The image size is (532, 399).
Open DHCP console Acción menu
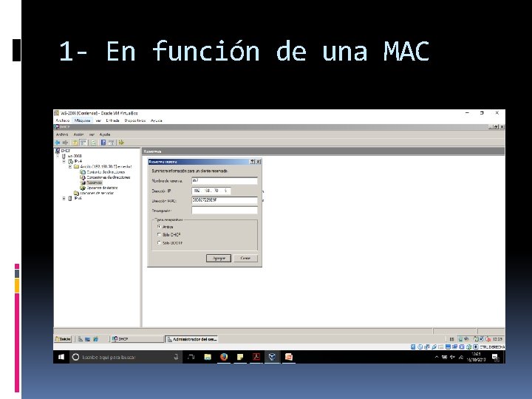(79, 134)
